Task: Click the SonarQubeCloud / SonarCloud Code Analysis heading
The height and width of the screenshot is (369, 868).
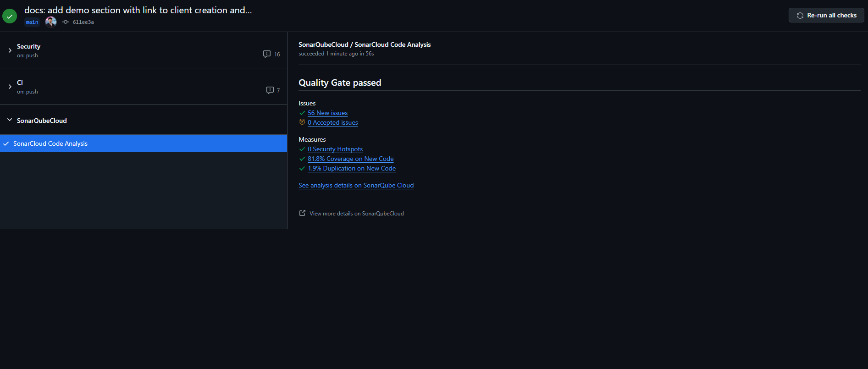Action: pos(365,44)
